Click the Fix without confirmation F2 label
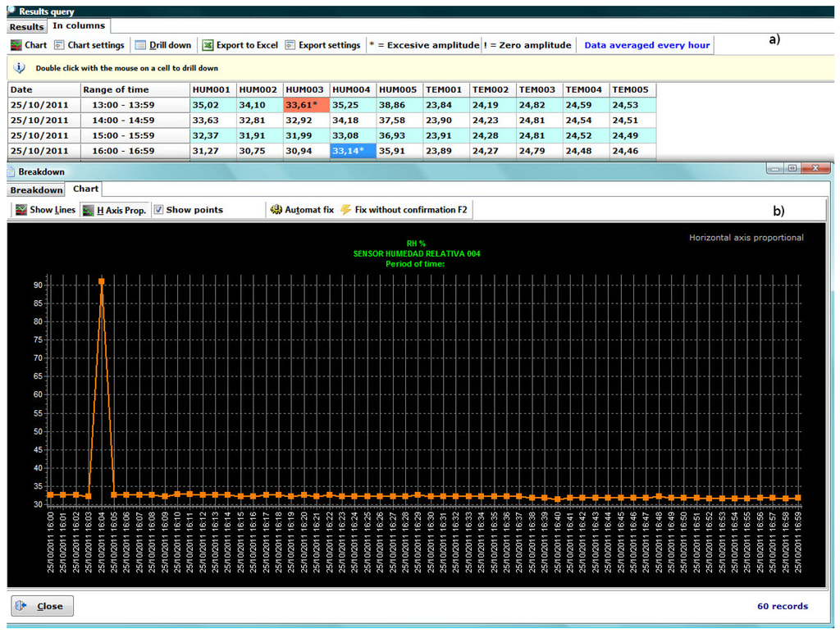The height and width of the screenshot is (633, 840). [x=411, y=210]
